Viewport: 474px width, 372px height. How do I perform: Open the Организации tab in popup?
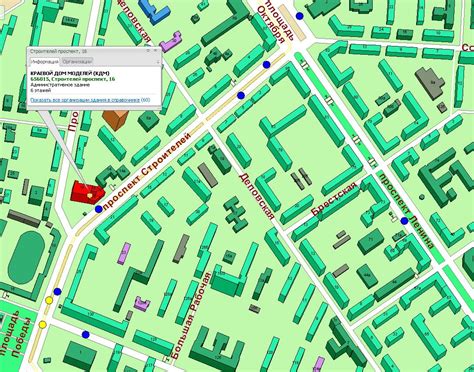tap(77, 61)
